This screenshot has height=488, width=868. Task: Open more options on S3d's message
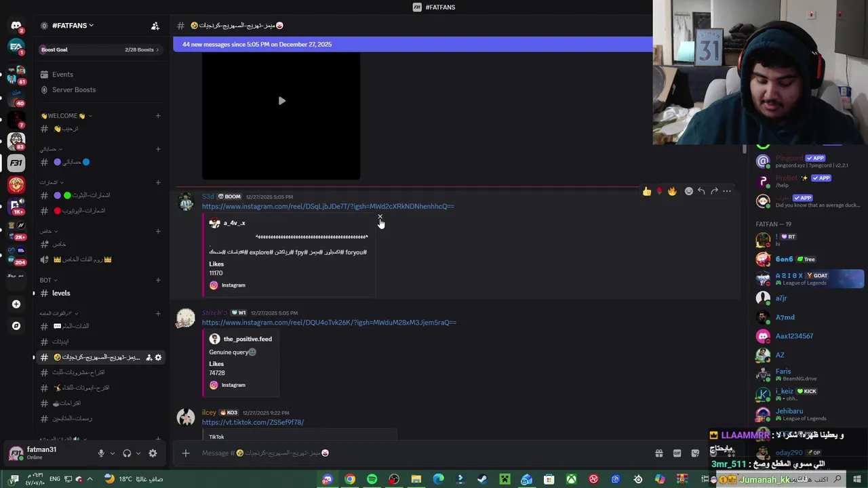(x=727, y=192)
